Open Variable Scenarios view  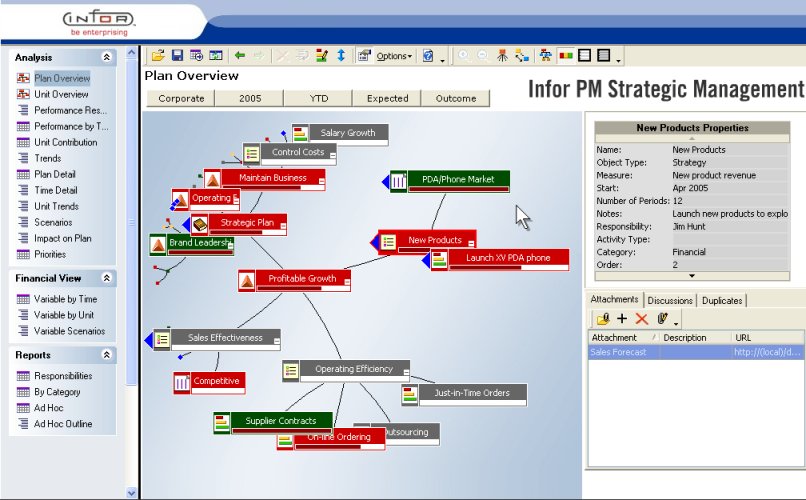(x=69, y=331)
